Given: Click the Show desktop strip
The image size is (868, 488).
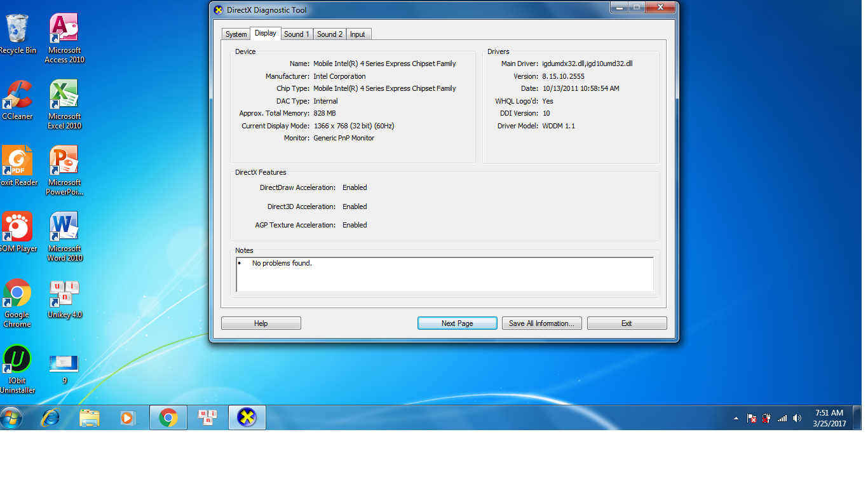Looking at the screenshot, I should coord(858,417).
